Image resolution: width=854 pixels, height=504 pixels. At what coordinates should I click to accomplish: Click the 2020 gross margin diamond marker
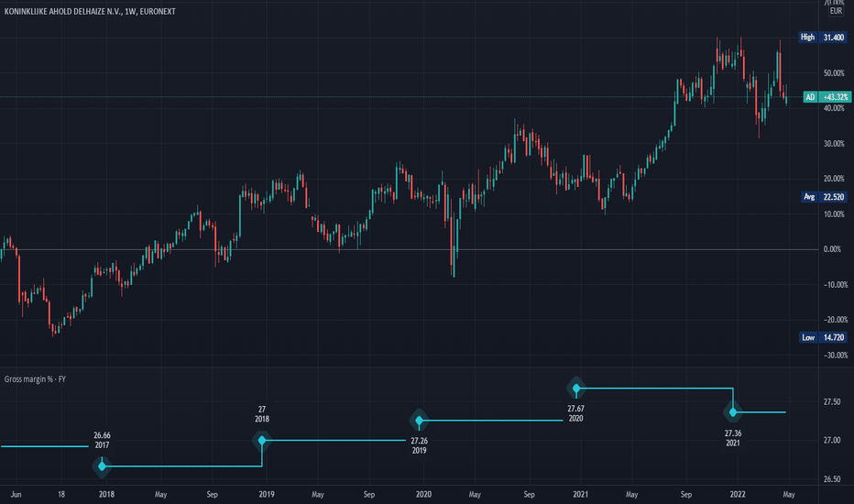tap(576, 388)
